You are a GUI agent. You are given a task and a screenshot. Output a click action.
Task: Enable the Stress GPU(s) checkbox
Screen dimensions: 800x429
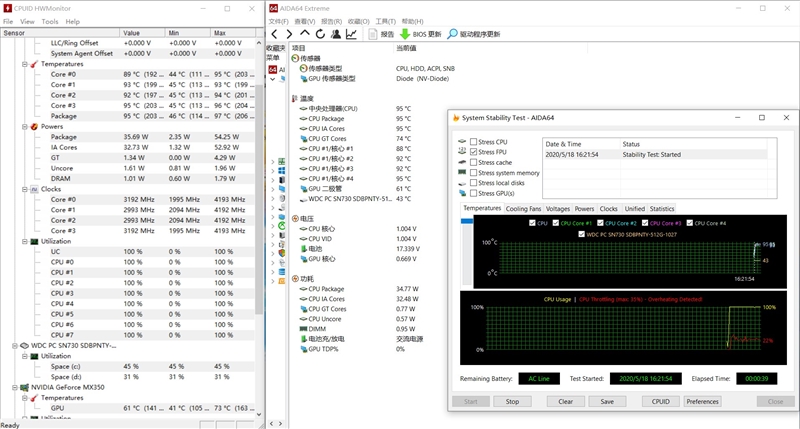click(473, 192)
